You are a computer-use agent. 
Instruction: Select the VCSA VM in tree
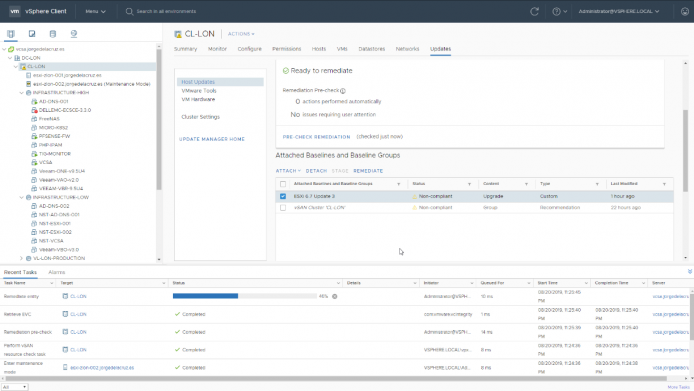pyautogui.click(x=45, y=163)
